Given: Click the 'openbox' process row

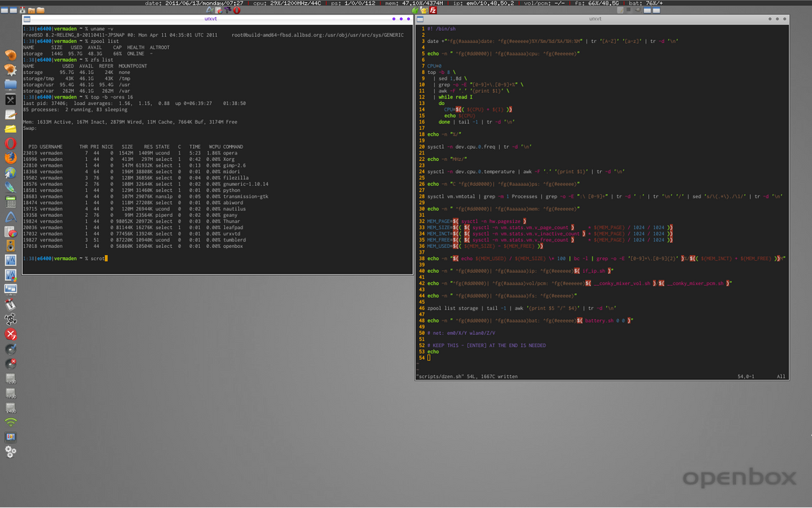Looking at the screenshot, I should click(x=133, y=246).
